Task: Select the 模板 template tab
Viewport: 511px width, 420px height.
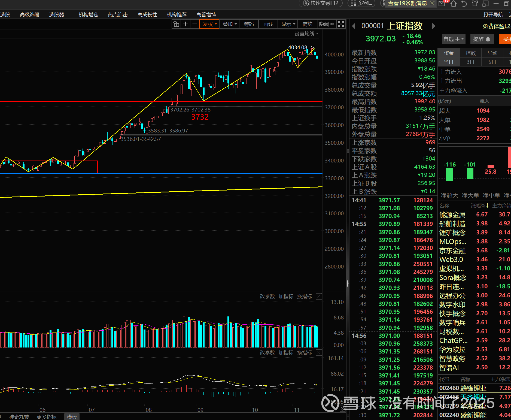Action: click(72, 417)
